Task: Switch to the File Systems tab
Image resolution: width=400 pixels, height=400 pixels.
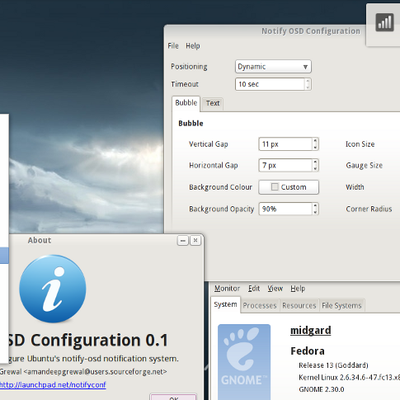Action: [342, 305]
